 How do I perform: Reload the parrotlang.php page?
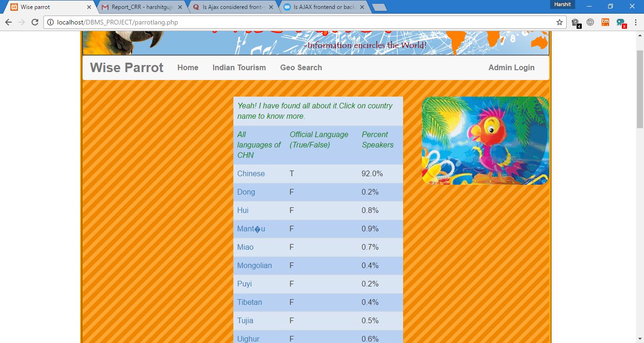35,22
